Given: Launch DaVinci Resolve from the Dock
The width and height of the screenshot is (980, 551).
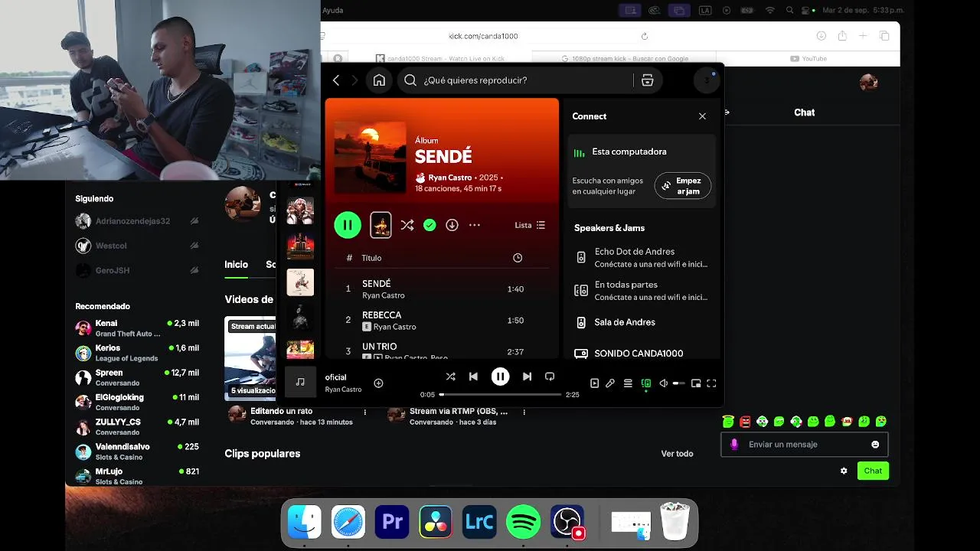Looking at the screenshot, I should pyautogui.click(x=436, y=523).
